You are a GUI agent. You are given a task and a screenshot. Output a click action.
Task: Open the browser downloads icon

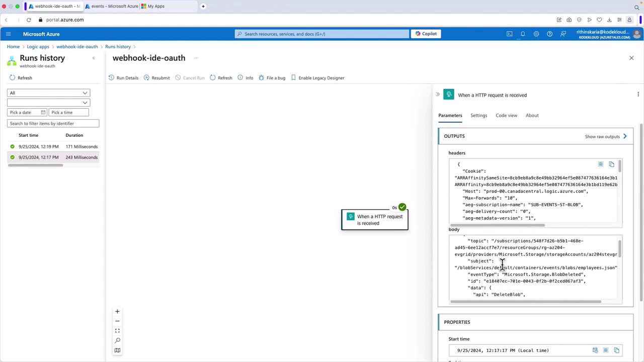(x=609, y=20)
